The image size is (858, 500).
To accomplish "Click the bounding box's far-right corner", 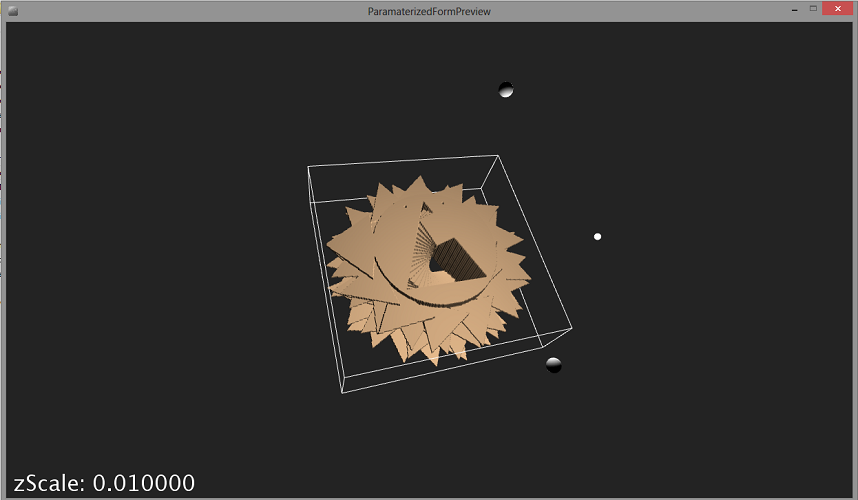I will click(571, 326).
